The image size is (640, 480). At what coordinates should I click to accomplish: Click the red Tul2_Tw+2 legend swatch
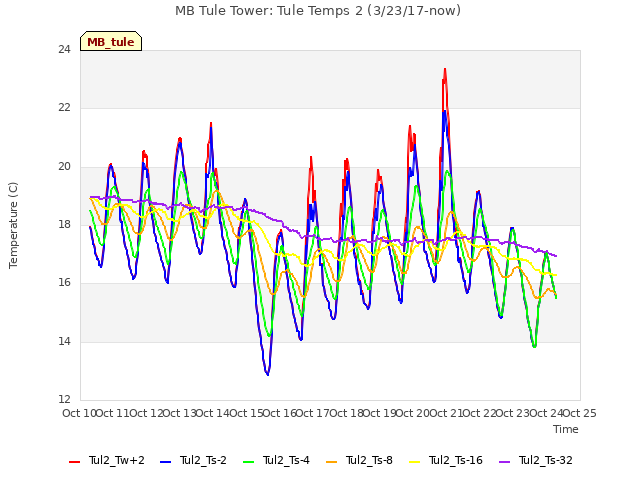[x=74, y=462]
